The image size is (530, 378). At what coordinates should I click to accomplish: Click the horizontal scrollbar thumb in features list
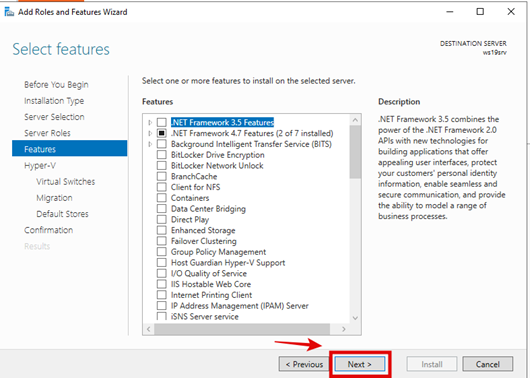point(242,329)
